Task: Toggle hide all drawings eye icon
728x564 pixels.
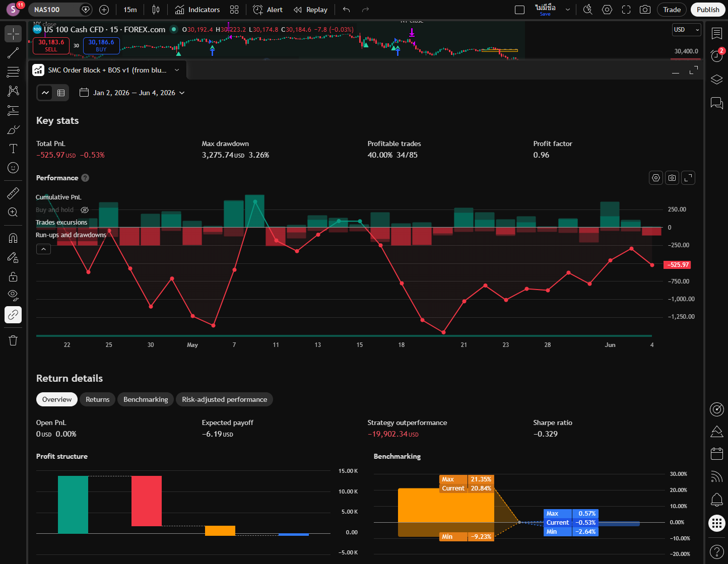Action: [x=13, y=296]
